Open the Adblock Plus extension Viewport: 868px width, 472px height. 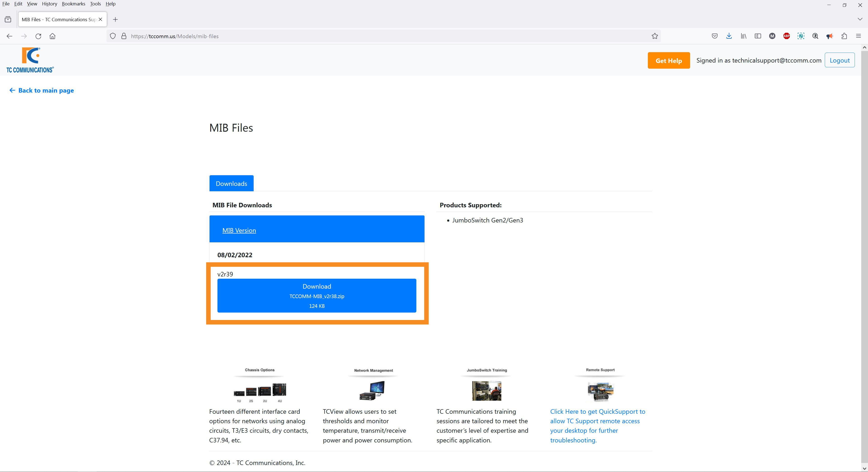[x=787, y=36]
